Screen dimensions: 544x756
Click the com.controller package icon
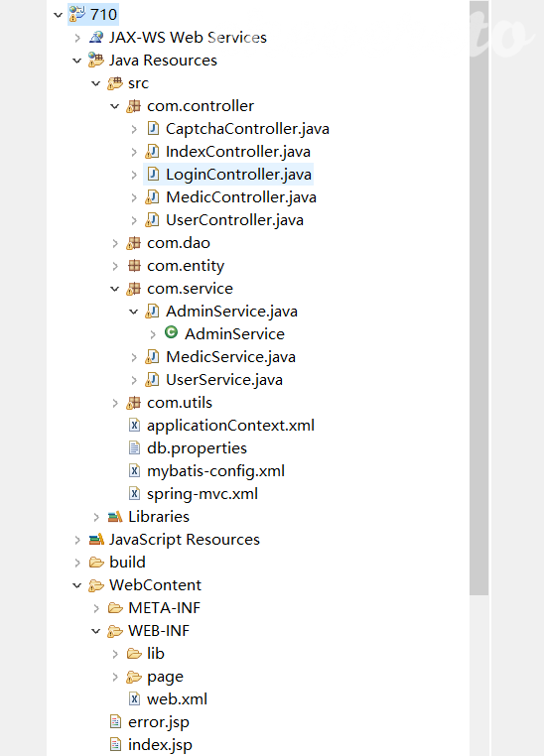(x=134, y=106)
